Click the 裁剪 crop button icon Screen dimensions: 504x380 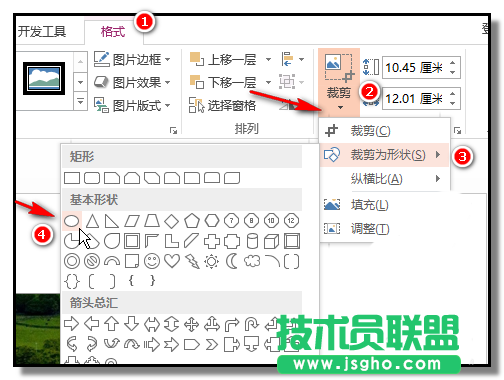pyautogui.click(x=339, y=68)
